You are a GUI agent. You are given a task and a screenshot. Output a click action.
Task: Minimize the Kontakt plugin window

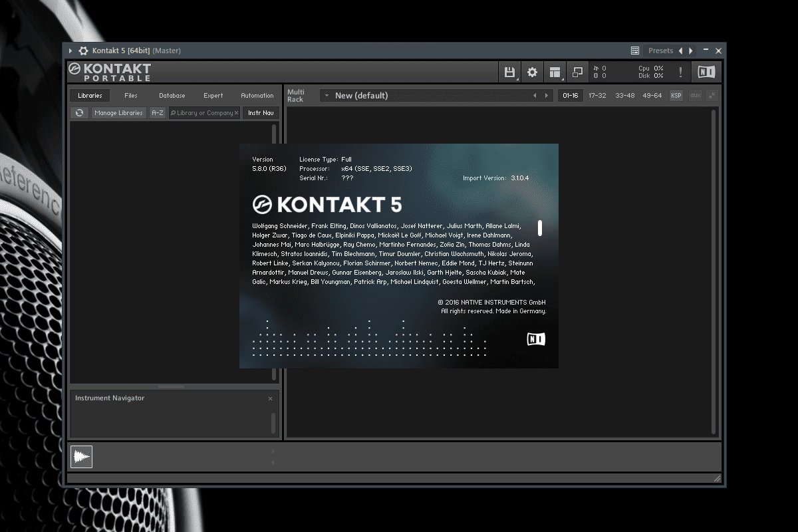(x=706, y=51)
